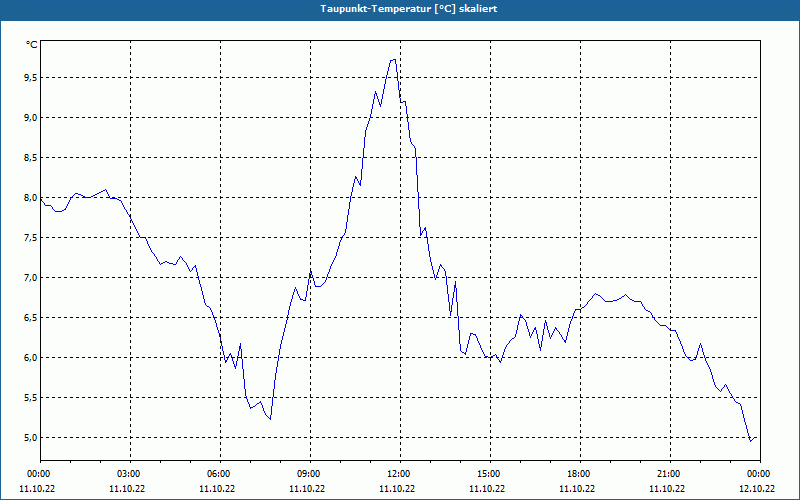Screen dimensions: 800x500
Task: Click the chart title 'Taupunkt-Temperatur [°C] skaliert'
Action: 409,9
